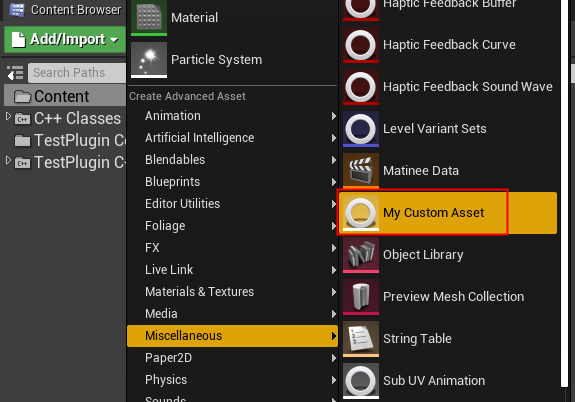The image size is (575, 402).
Task: Click the Object Library books icon
Action: (361, 255)
